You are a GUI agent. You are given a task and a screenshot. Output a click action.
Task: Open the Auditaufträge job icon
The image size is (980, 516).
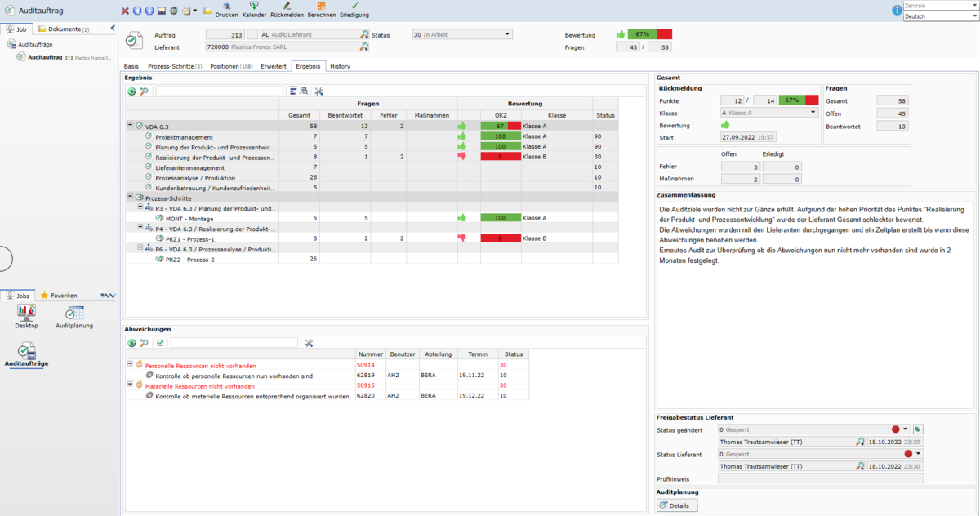click(26, 356)
